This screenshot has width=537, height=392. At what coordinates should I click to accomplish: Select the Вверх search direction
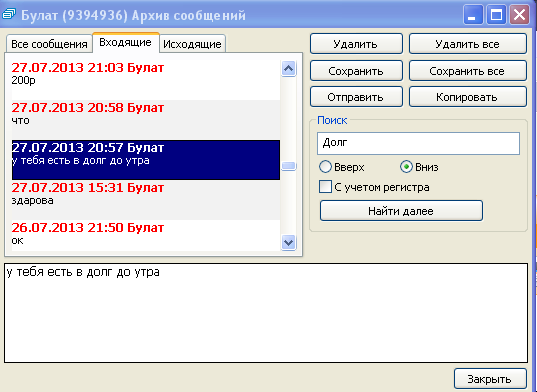325,167
